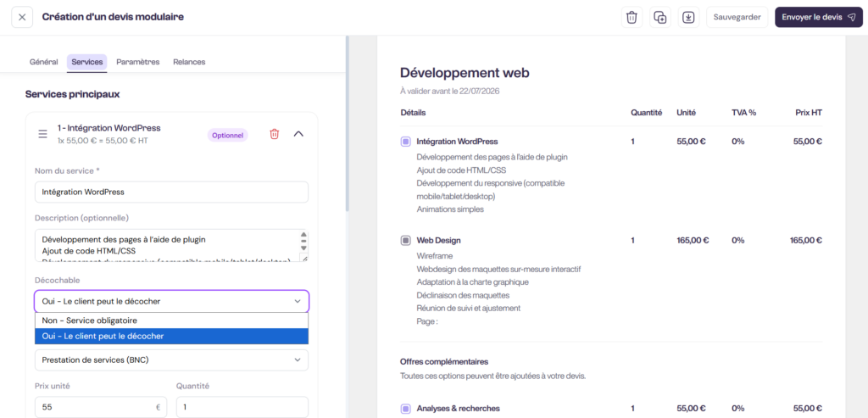
Task: Toggle Analyses & recherches checkbox
Action: click(406, 409)
